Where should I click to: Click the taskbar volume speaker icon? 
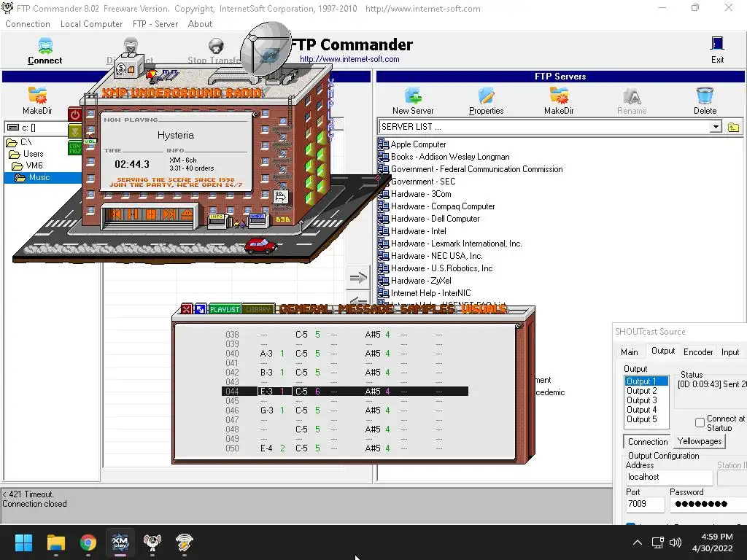coord(676,542)
